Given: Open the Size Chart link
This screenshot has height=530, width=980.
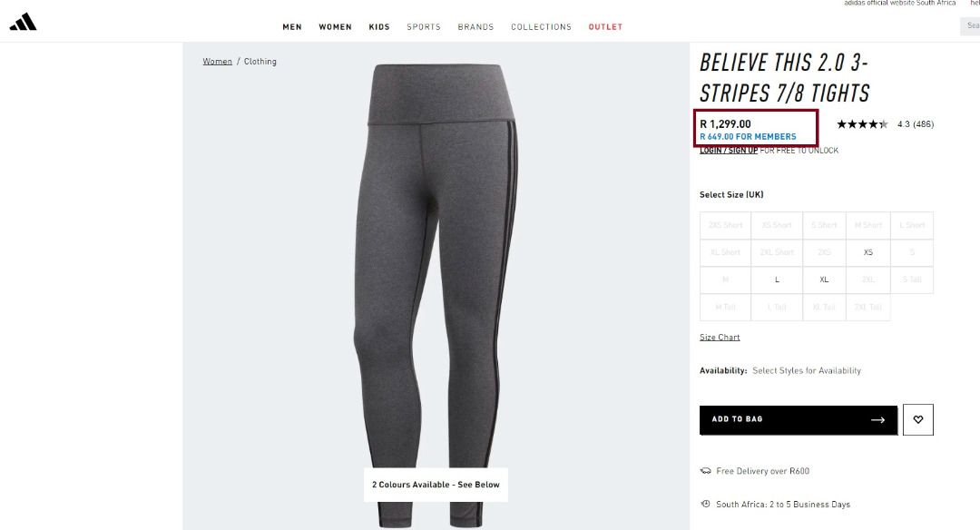Looking at the screenshot, I should tap(720, 337).
